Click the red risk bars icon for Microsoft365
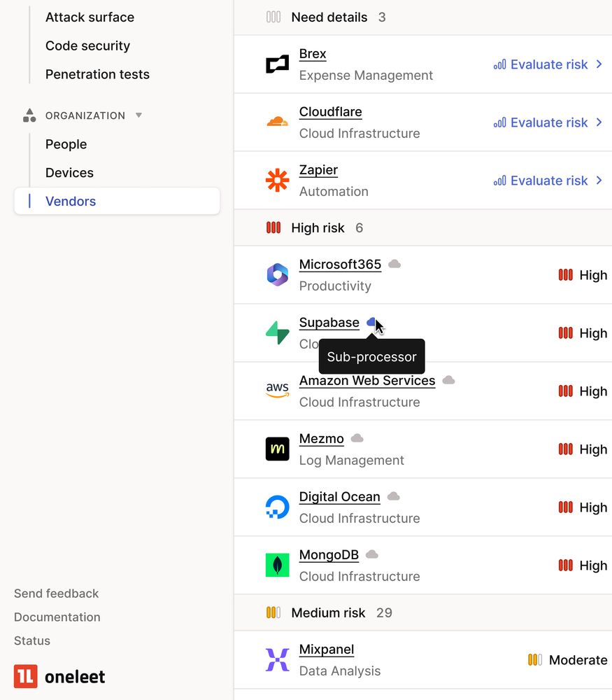The image size is (612, 700). [x=566, y=275]
